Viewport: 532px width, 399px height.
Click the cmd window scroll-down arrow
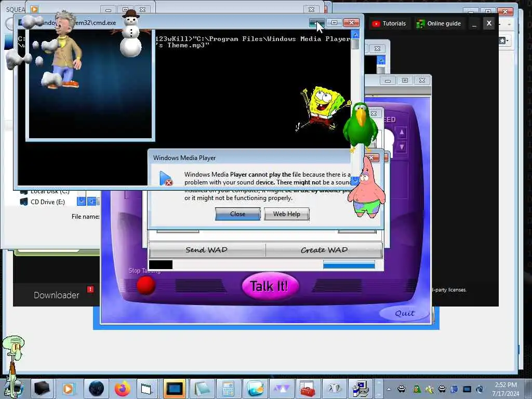[x=355, y=181]
